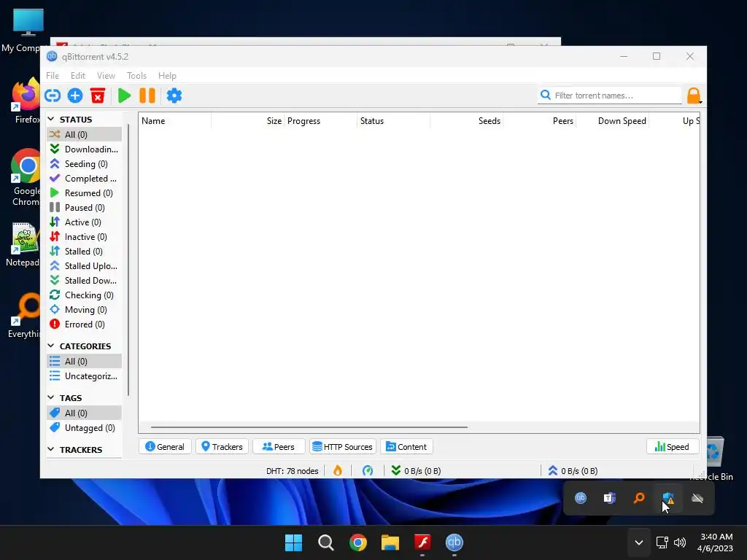Select All (0) under Status

click(84, 135)
